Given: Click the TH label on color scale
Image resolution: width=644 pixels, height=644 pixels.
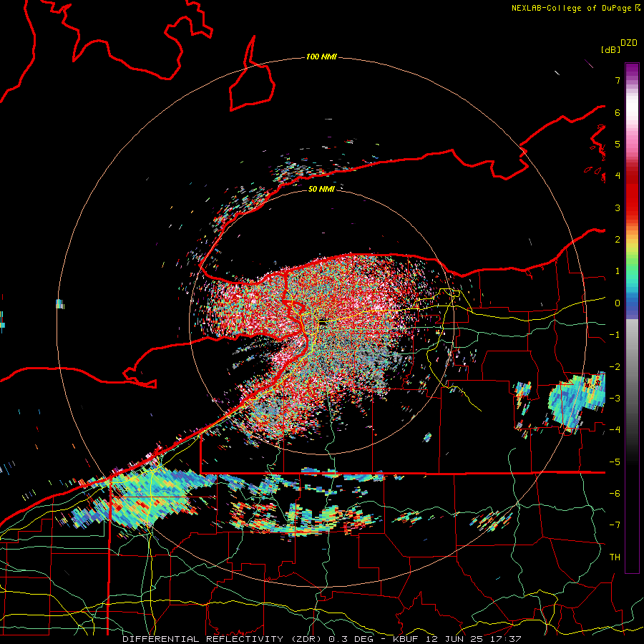Looking at the screenshot, I should click(615, 557).
